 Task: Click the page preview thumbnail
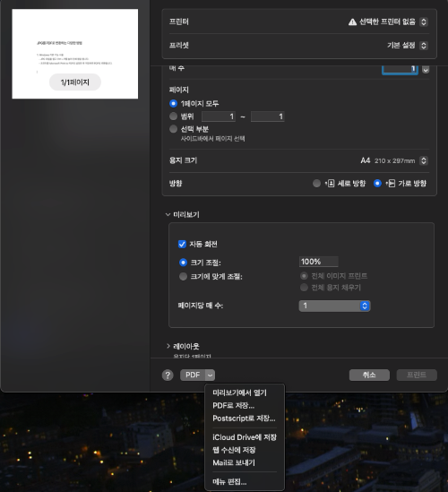pyautogui.click(x=75, y=54)
